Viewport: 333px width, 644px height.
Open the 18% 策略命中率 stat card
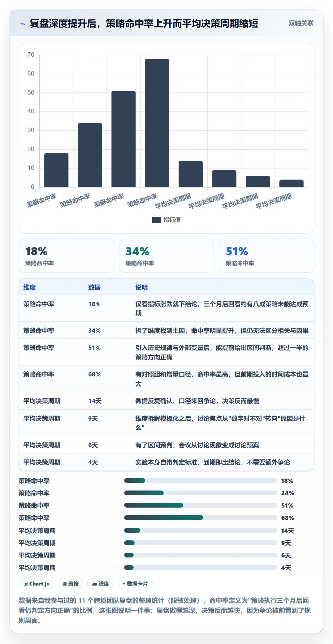(66, 256)
